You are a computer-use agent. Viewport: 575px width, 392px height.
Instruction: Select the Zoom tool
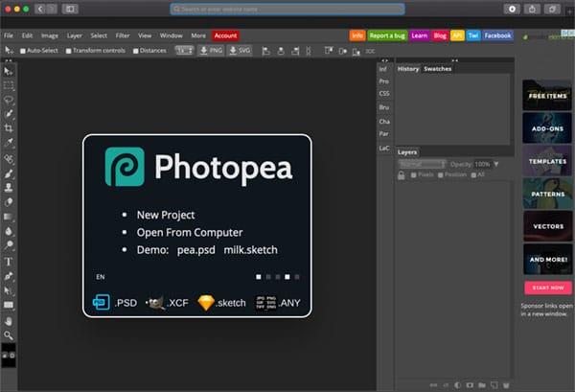(x=8, y=335)
